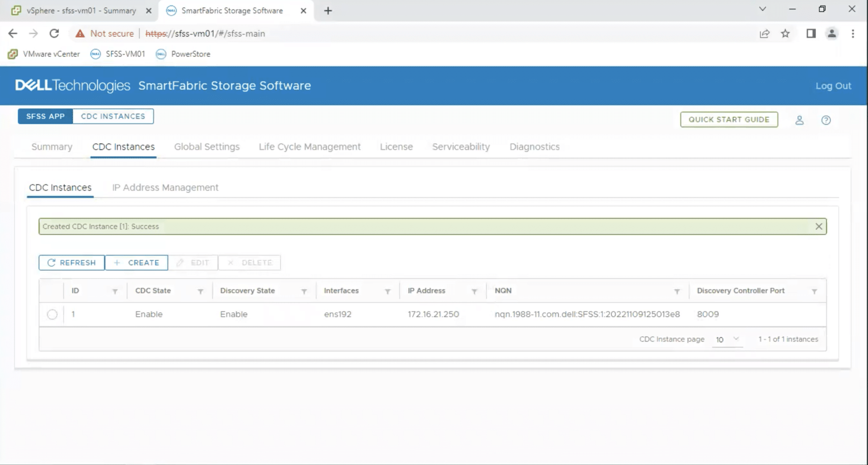The width and height of the screenshot is (868, 465).
Task: Open the Global Settings tab
Action: click(207, 147)
